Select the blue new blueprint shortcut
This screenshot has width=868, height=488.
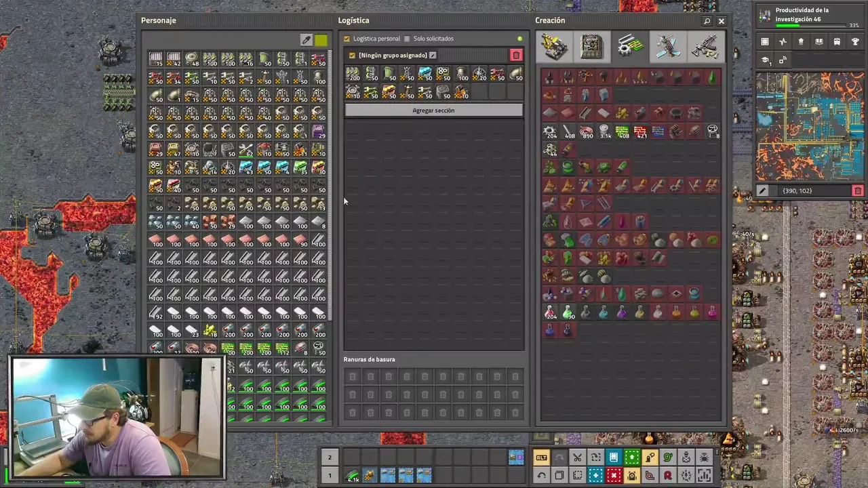coord(595,475)
